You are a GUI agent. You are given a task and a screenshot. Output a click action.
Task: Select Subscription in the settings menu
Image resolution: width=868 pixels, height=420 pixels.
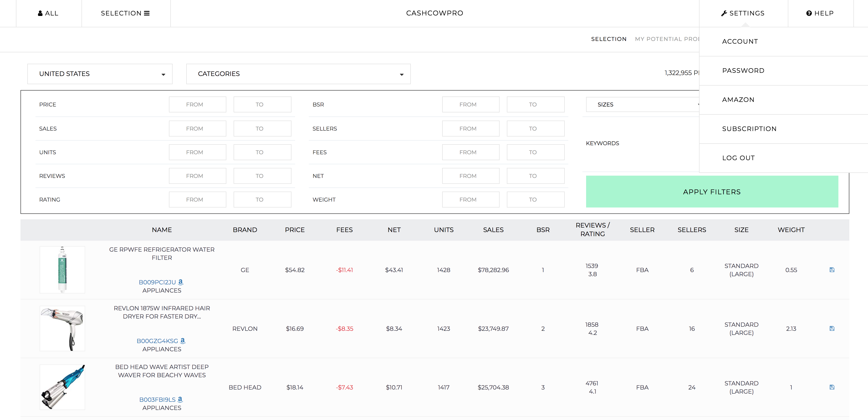coord(749,129)
